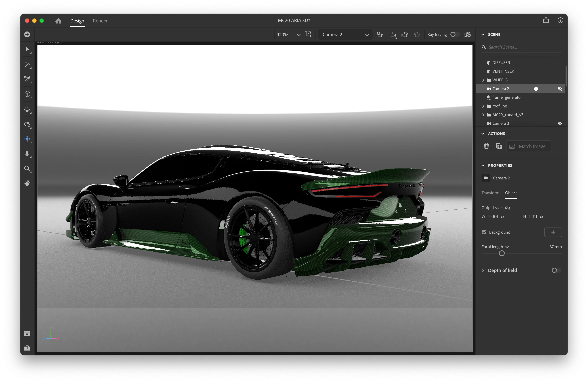Click the Zoom magnifier tool
Screen dimensions: 588x382
(27, 169)
